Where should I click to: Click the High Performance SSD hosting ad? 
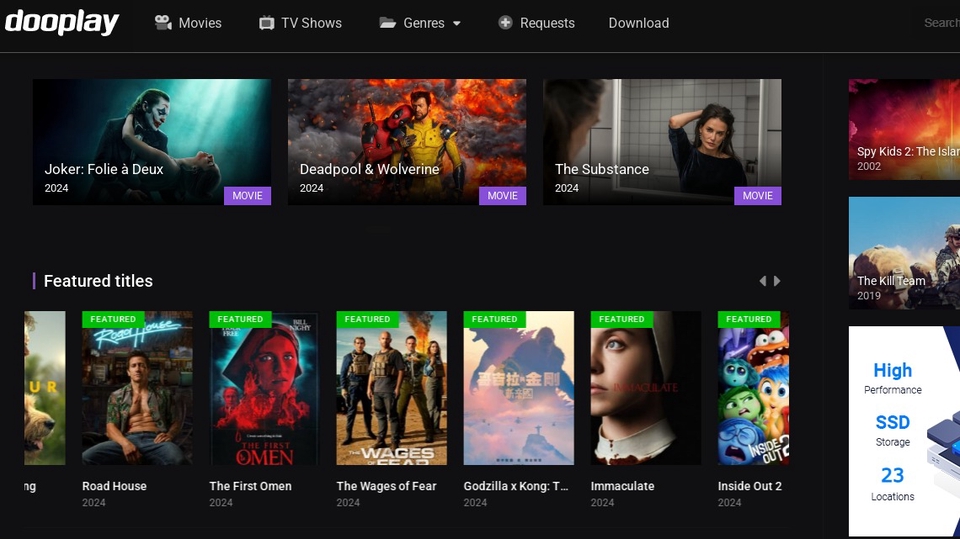coord(904,431)
